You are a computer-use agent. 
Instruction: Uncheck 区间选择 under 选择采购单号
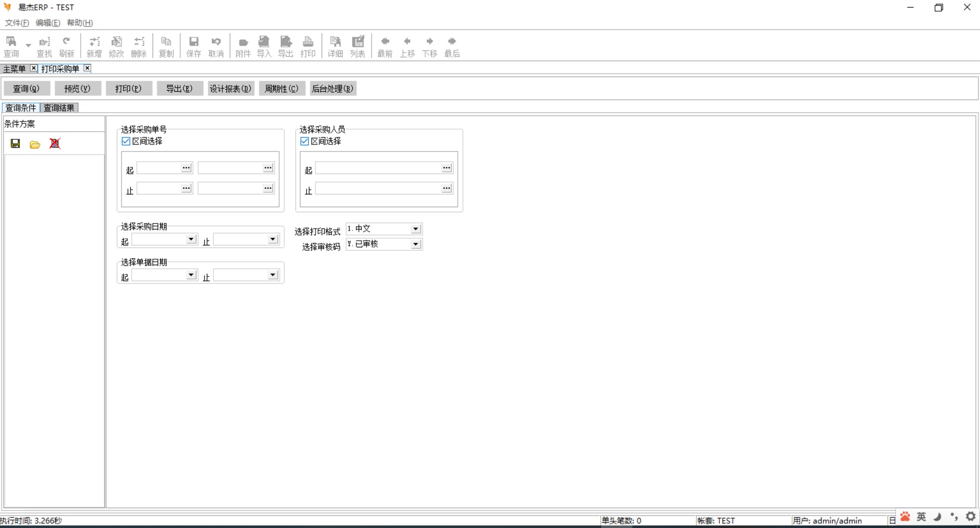coord(126,141)
